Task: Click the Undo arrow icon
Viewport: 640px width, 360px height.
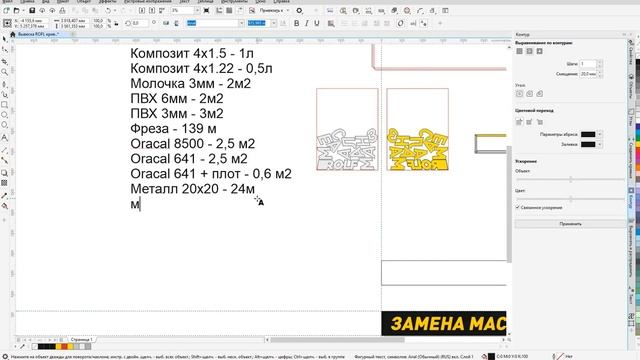Action: [108, 10]
